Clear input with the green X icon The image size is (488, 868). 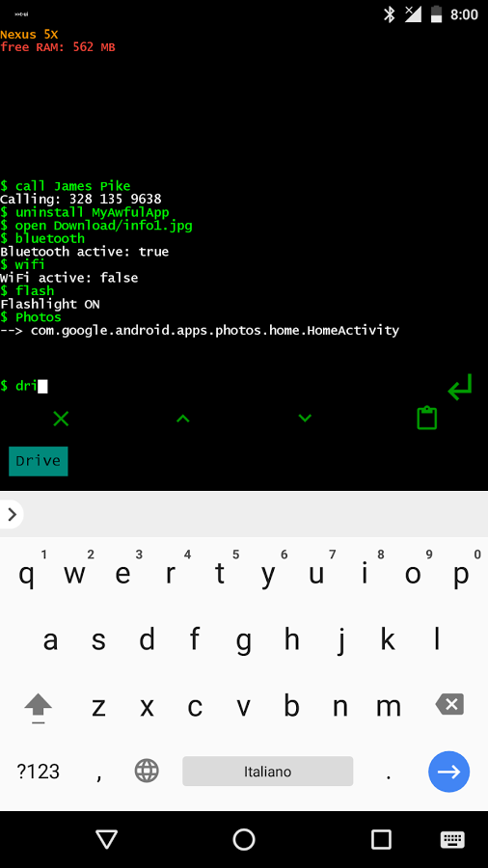coord(61,419)
